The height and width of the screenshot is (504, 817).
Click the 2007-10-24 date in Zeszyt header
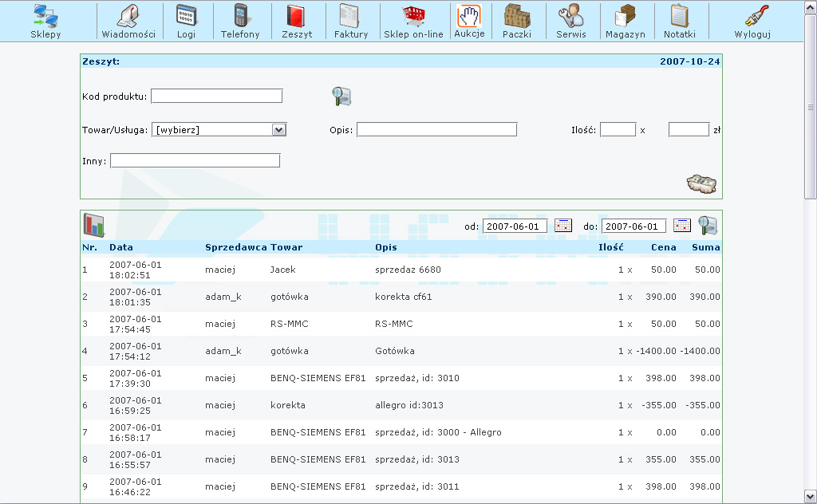click(690, 61)
